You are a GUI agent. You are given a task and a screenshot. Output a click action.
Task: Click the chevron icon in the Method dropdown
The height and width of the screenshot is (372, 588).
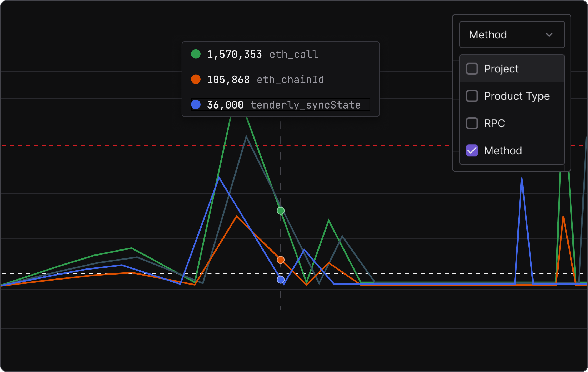pyautogui.click(x=549, y=35)
